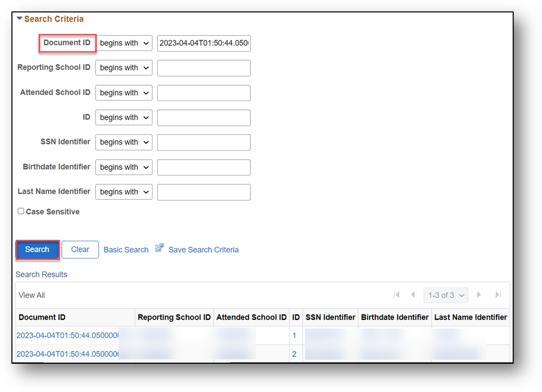This screenshot has height=392, width=542.
Task: Click the Save Search Criteria icon
Action: [x=159, y=247]
